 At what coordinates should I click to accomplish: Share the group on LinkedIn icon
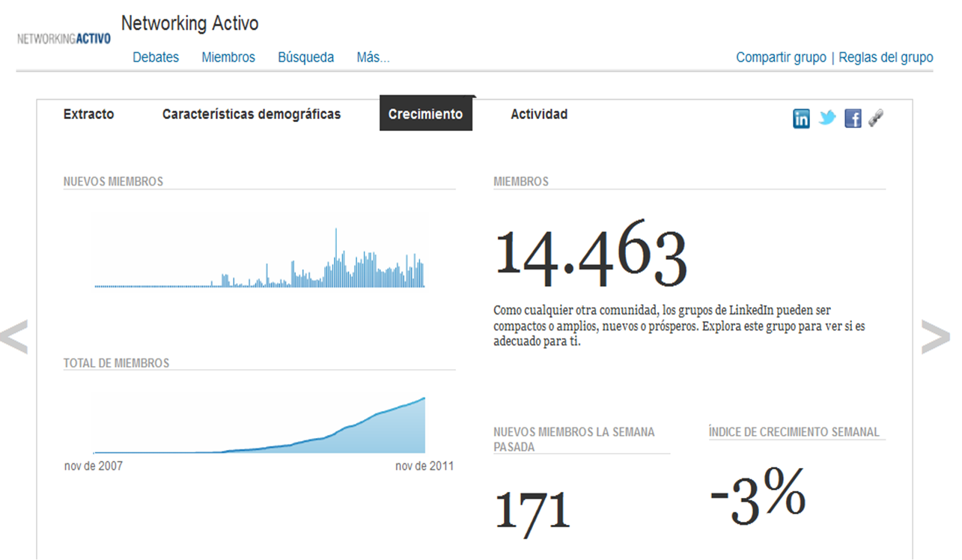tap(801, 118)
